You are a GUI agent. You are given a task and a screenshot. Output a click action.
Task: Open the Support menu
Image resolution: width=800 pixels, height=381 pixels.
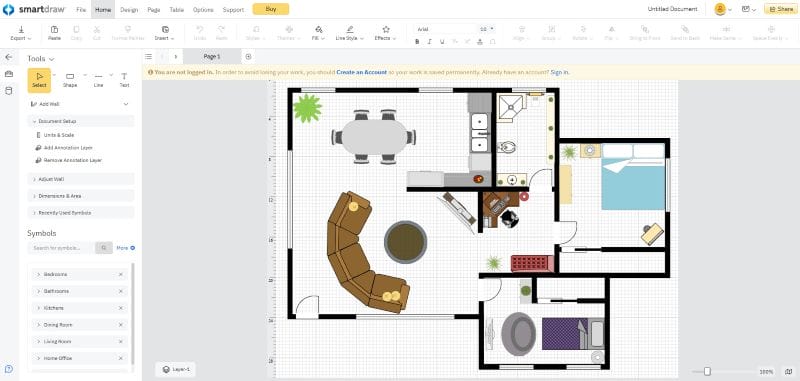click(x=233, y=10)
